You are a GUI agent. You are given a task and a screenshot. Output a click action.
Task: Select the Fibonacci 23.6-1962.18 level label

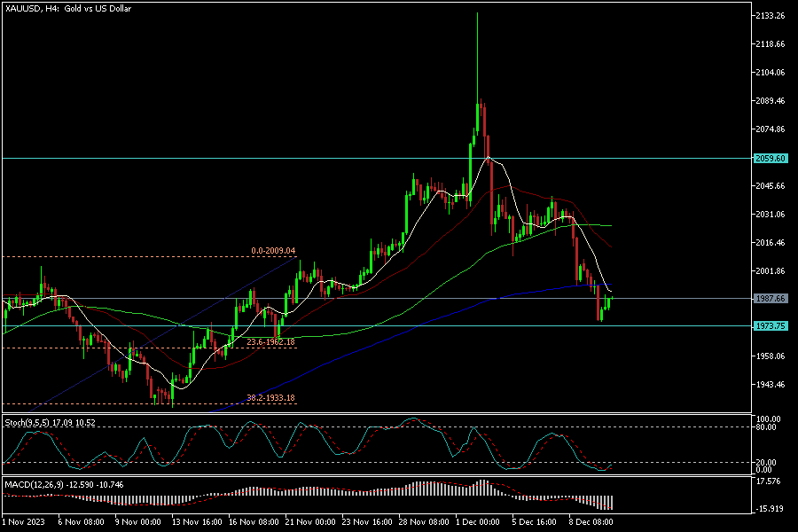270,341
